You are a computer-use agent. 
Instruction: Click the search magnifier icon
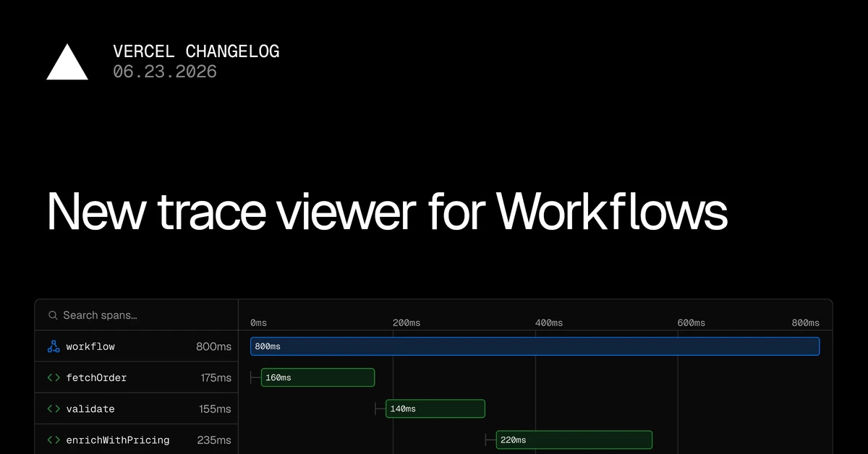pyautogui.click(x=53, y=315)
